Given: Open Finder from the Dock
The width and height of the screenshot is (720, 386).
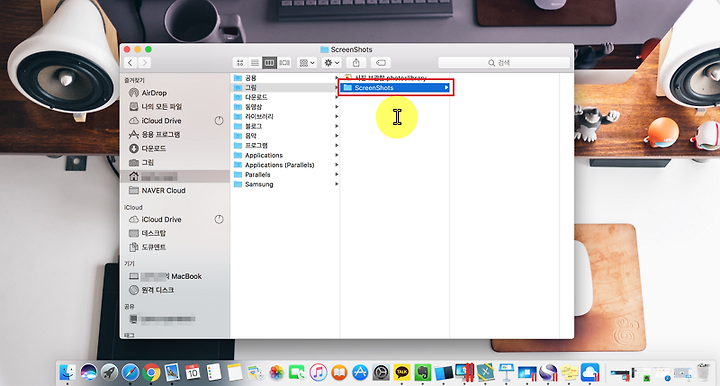Looking at the screenshot, I should click(68, 372).
